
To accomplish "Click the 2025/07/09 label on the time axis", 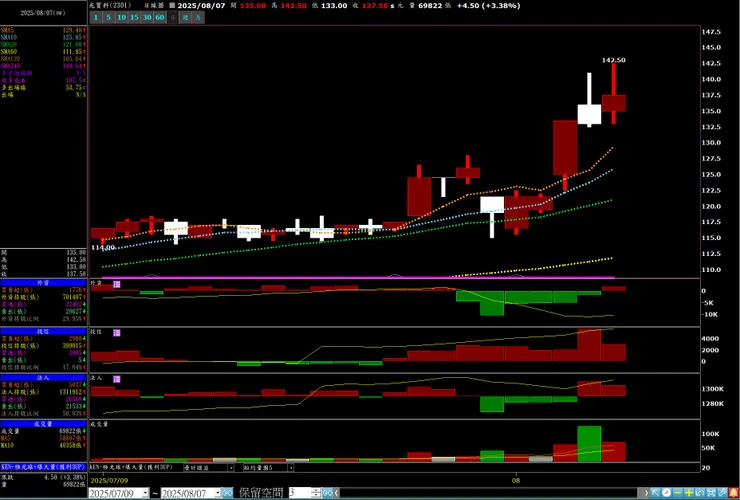I will pyautogui.click(x=107, y=480).
